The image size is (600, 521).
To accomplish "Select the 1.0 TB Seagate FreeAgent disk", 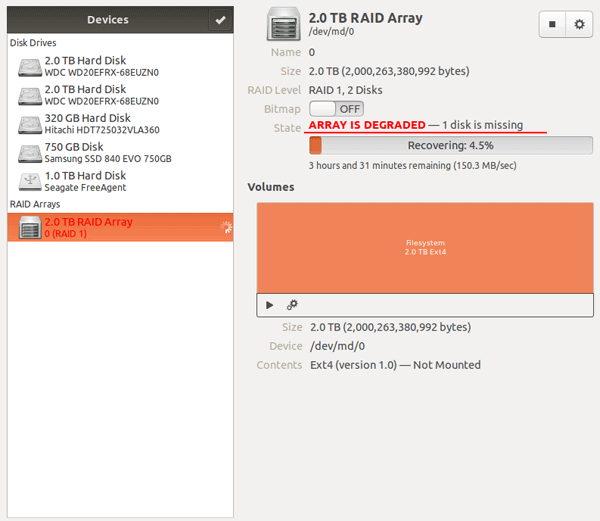I will [x=120, y=181].
